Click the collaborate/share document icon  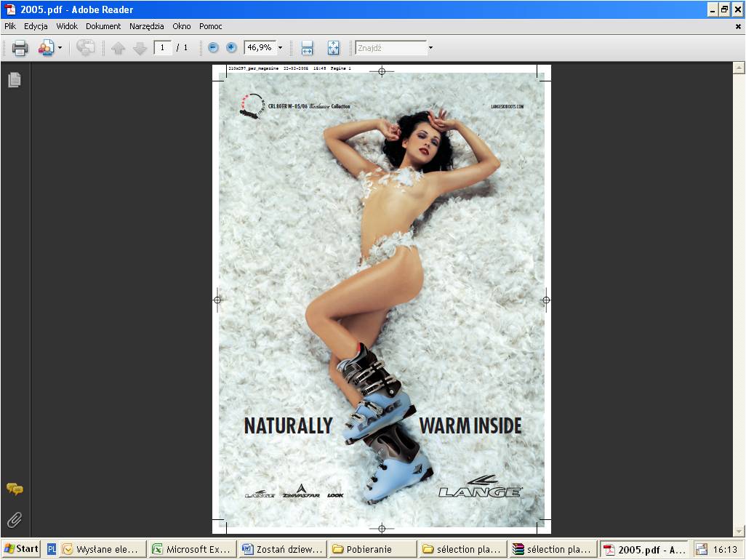pyautogui.click(x=46, y=48)
